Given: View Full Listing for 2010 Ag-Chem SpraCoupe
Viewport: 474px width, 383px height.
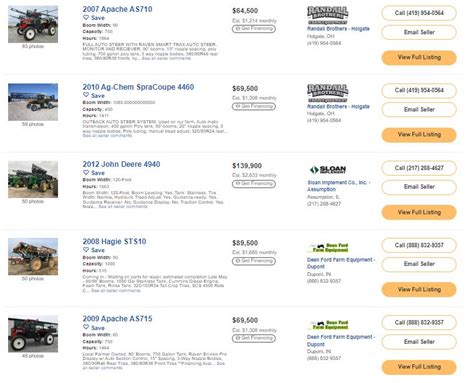Looking at the screenshot, I should coord(419,135).
